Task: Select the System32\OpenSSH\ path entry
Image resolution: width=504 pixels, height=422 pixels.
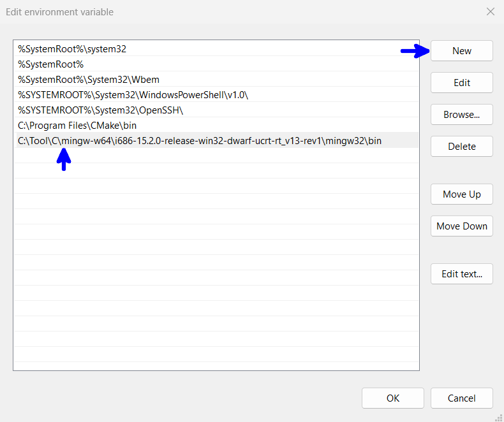Action: 216,110
